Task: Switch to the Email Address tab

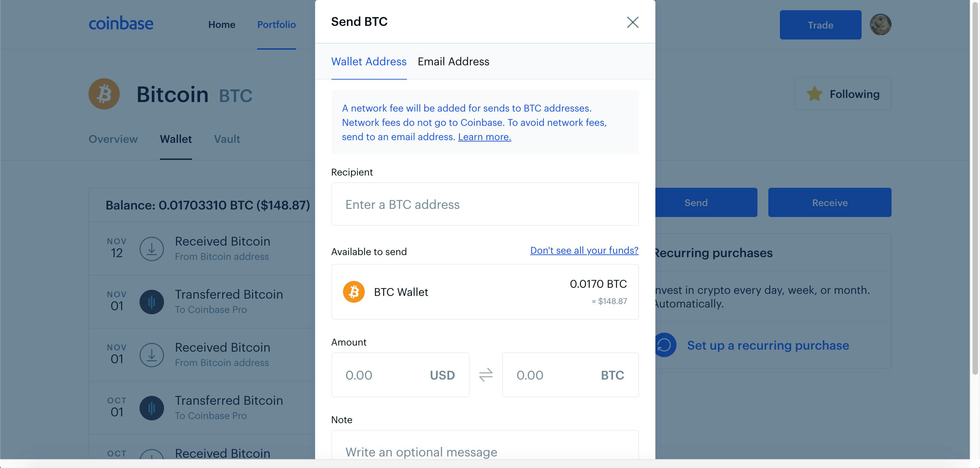Action: click(x=454, y=62)
